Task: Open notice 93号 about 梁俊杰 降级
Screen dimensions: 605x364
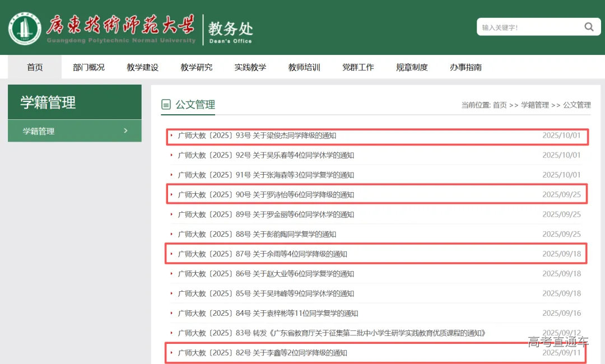Action: tap(257, 136)
